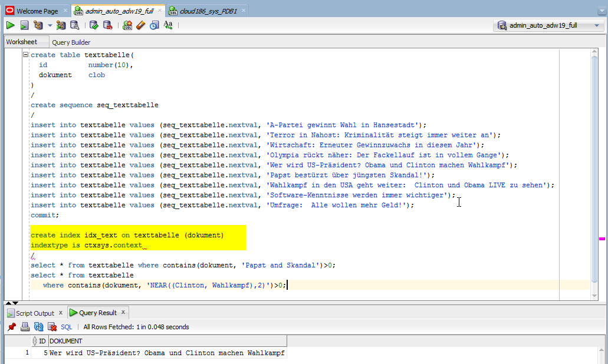This screenshot has height=364, width=608.
Task: Click the Script Output tab page icon
Action: 11,313
